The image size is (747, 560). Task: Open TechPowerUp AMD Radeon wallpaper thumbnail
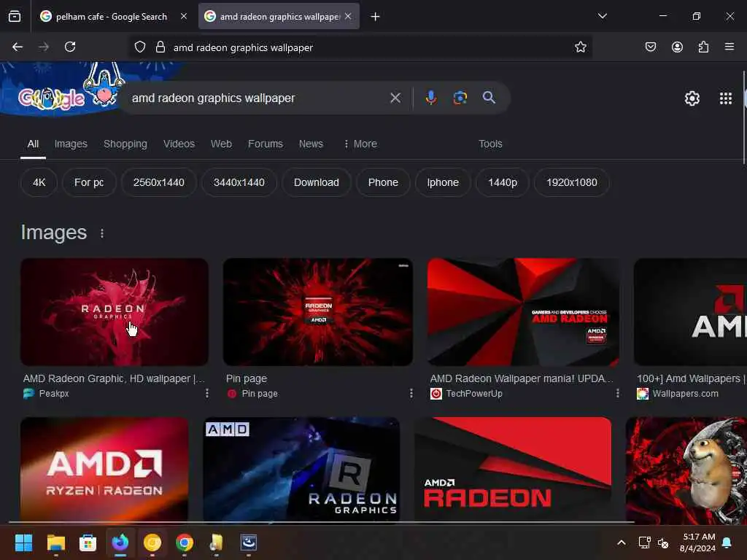click(x=523, y=312)
